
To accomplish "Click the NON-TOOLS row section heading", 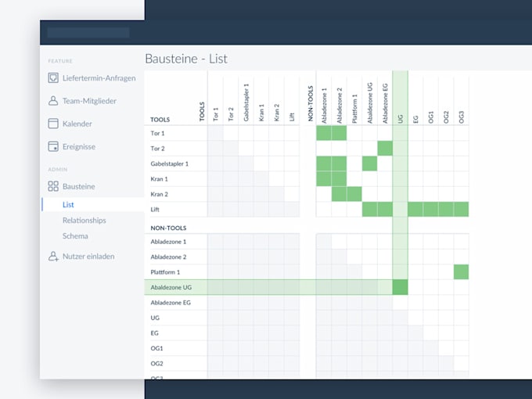I will pos(168,228).
